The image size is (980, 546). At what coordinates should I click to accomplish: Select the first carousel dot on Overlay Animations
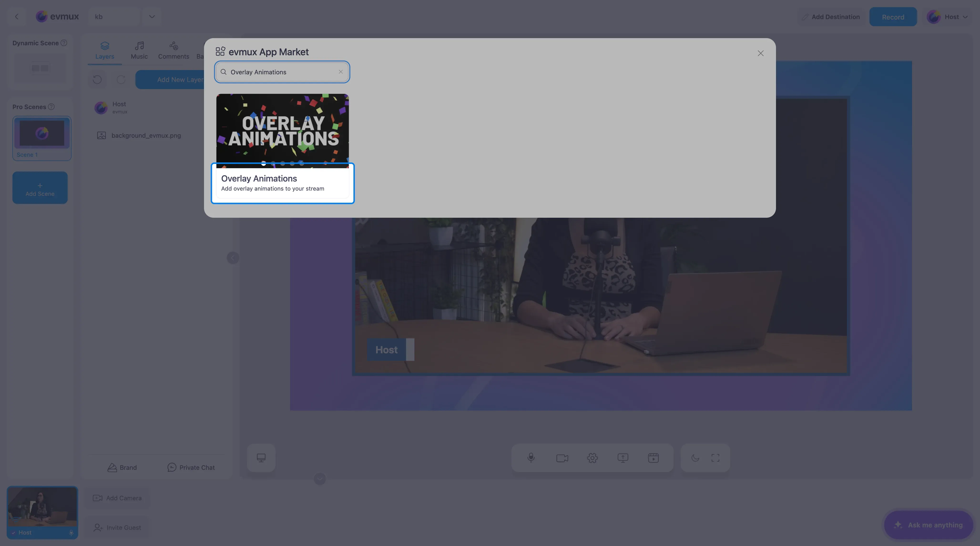(263, 163)
